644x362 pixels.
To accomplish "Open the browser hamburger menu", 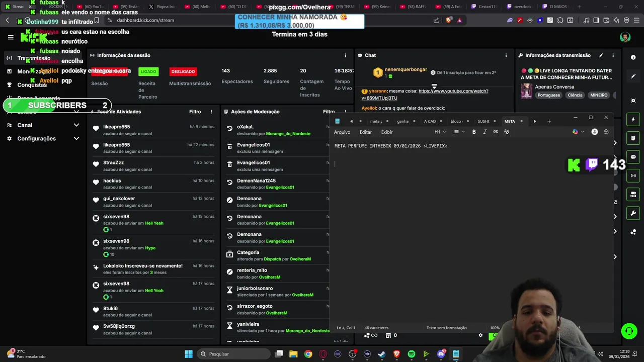I will pyautogui.click(x=636, y=20).
